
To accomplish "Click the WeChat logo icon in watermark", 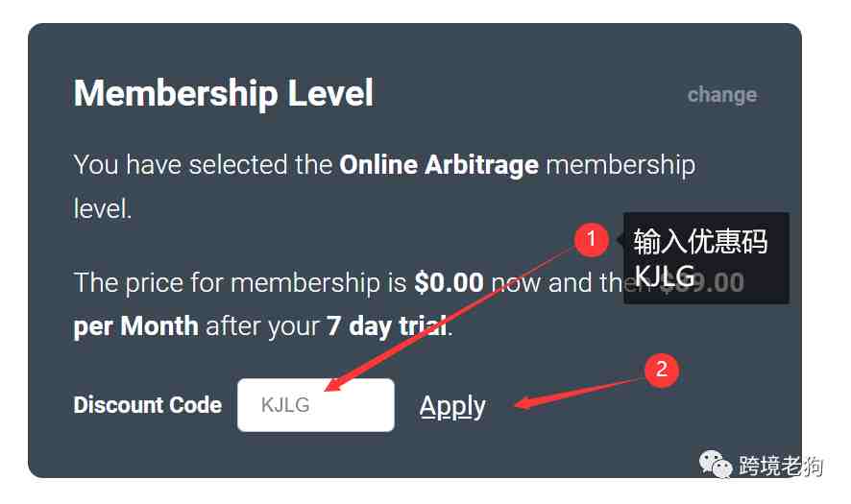I will pyautogui.click(x=715, y=465).
